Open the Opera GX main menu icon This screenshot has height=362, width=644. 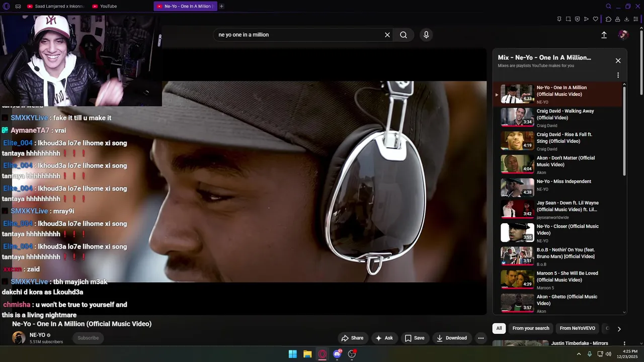[6, 6]
